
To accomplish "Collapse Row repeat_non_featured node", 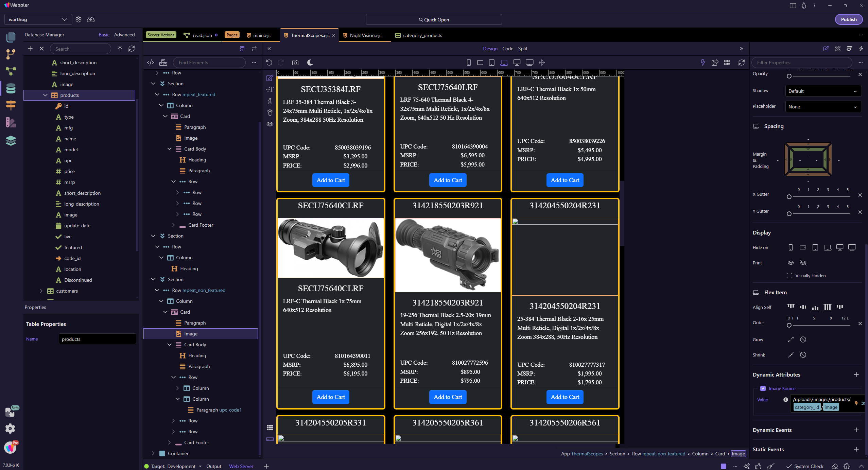I will point(157,290).
